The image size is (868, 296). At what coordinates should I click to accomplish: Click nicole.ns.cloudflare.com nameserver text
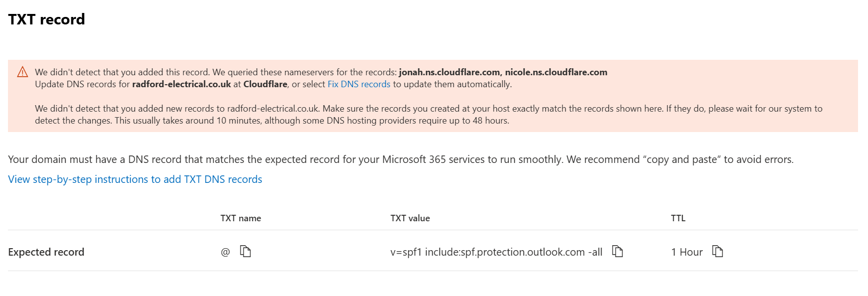[x=556, y=72]
